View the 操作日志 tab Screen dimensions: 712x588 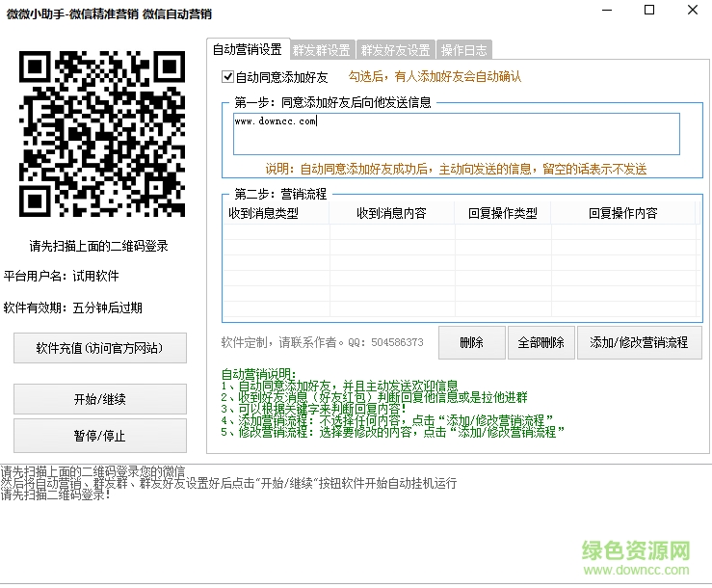coord(463,50)
